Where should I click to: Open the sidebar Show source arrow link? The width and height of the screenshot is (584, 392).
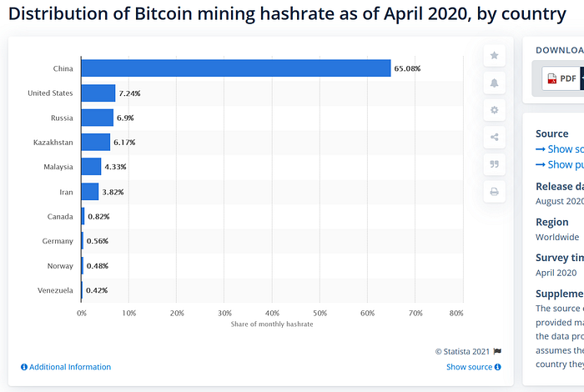click(560, 149)
